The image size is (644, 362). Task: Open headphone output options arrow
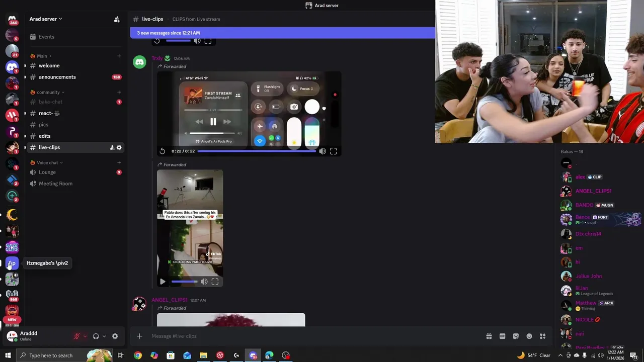coord(104,336)
